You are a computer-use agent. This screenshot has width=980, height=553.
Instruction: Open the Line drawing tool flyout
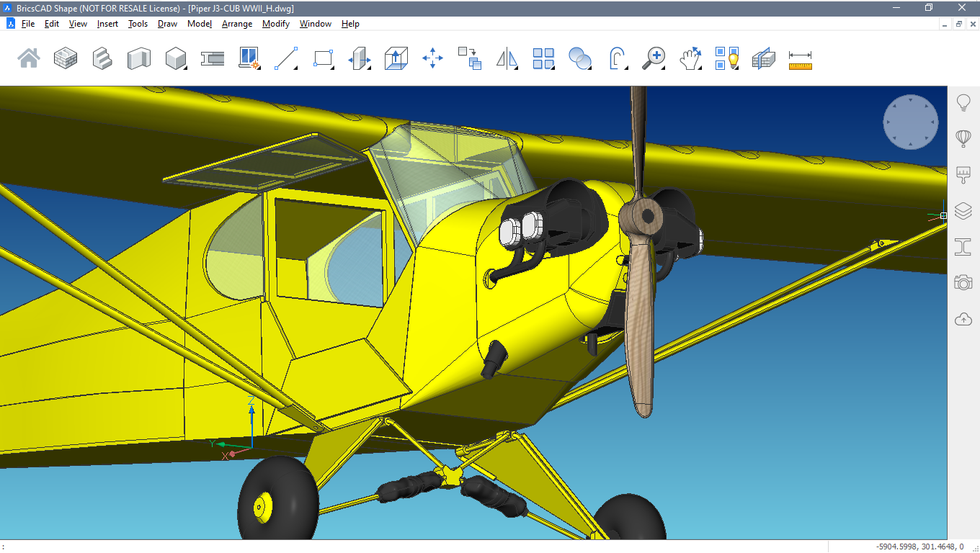[287, 58]
